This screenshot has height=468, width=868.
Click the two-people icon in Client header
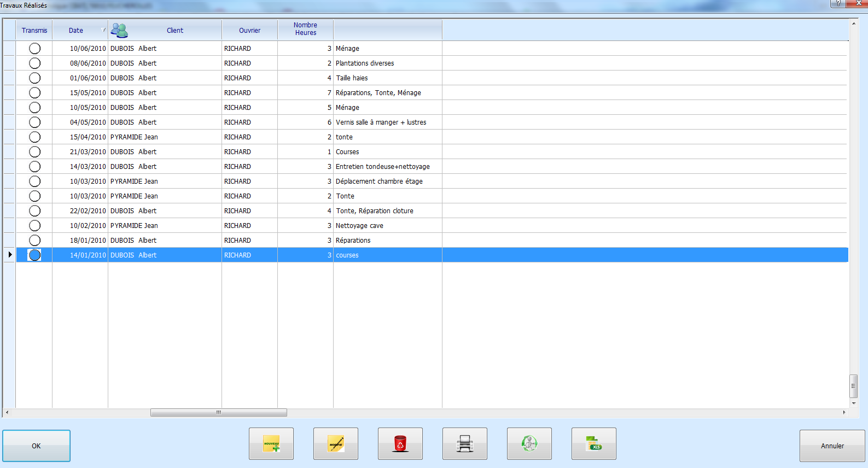(x=119, y=31)
